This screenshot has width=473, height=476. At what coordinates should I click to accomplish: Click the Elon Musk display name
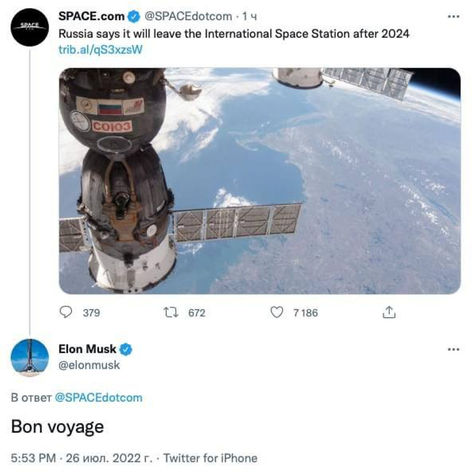(88, 349)
